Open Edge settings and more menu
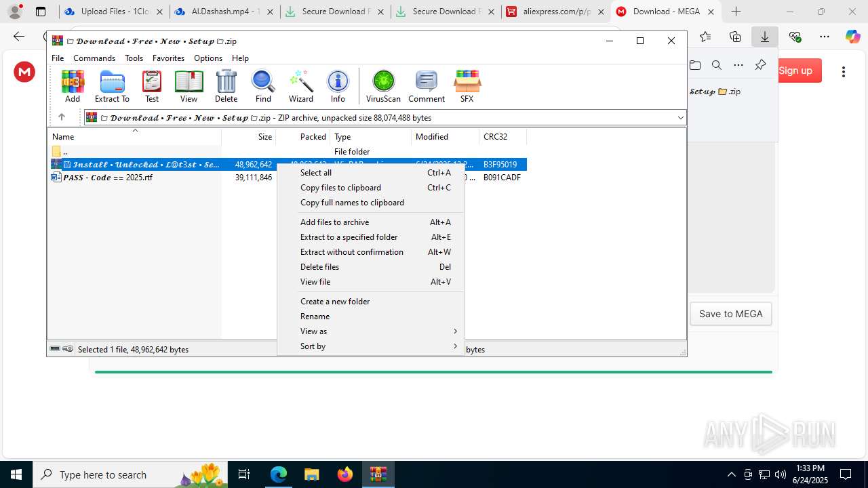Image resolution: width=868 pixels, height=488 pixels. 825,37
